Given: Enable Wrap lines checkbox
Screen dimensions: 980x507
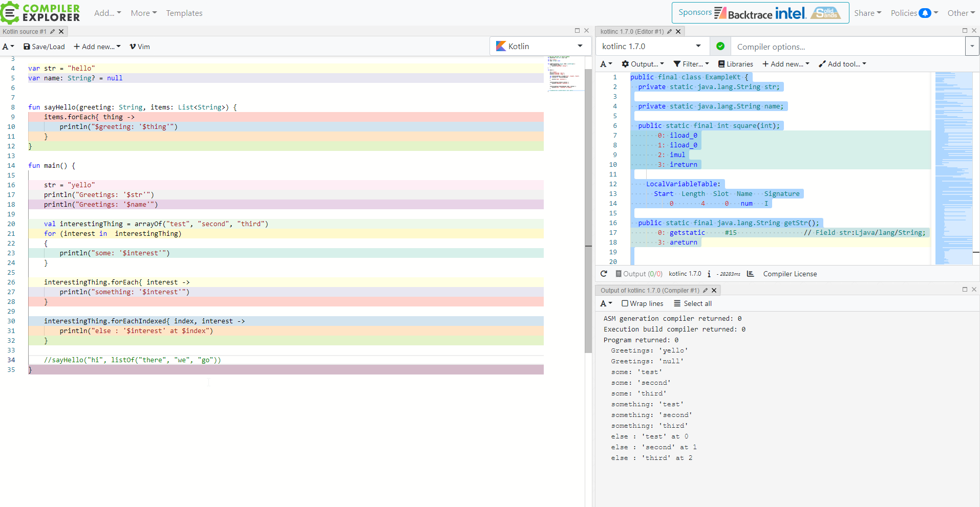Looking at the screenshot, I should pyautogui.click(x=625, y=303).
